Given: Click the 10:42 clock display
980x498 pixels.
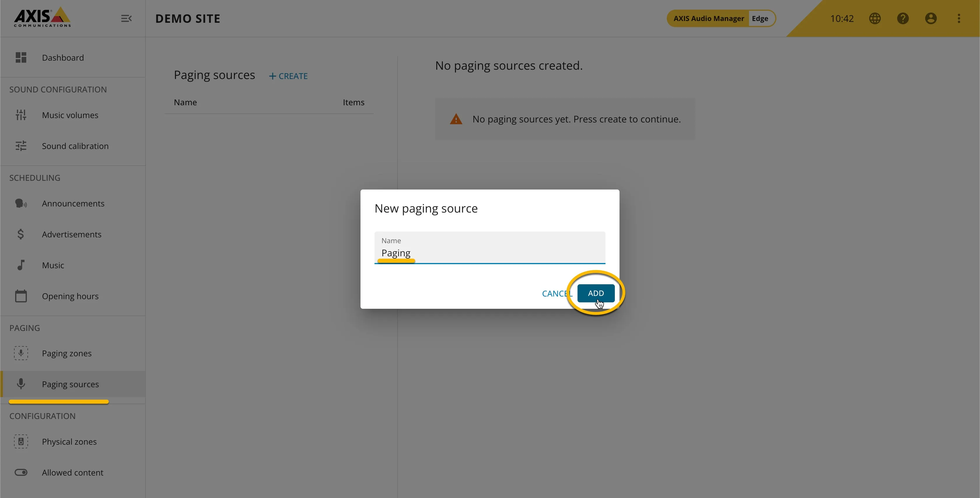Looking at the screenshot, I should tap(841, 18).
